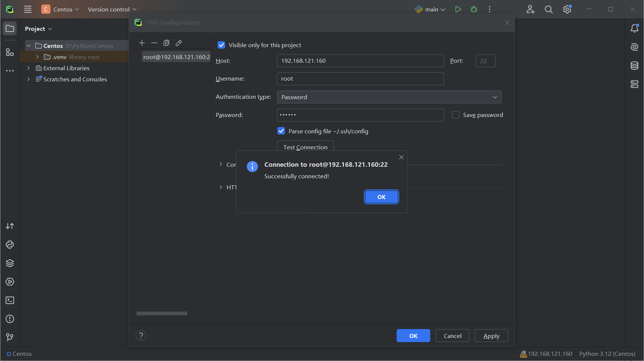The image size is (644, 361).
Task: Toggle Visible only for this project
Action: pos(221,45)
